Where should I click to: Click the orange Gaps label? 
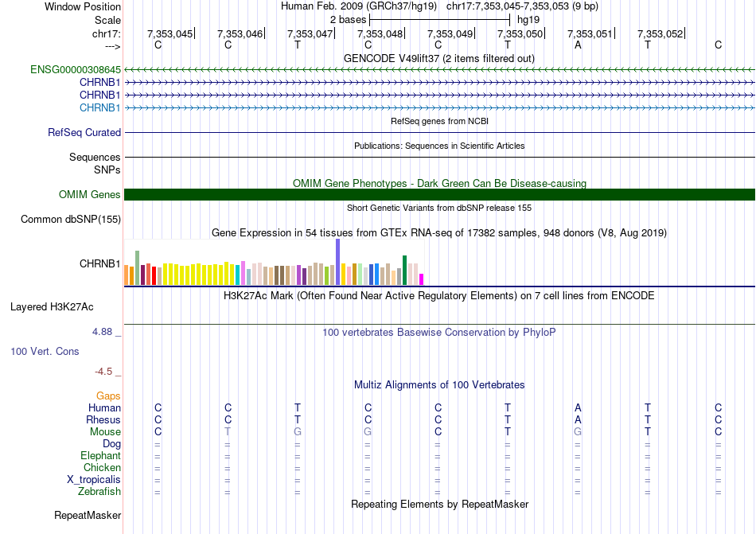[108, 396]
